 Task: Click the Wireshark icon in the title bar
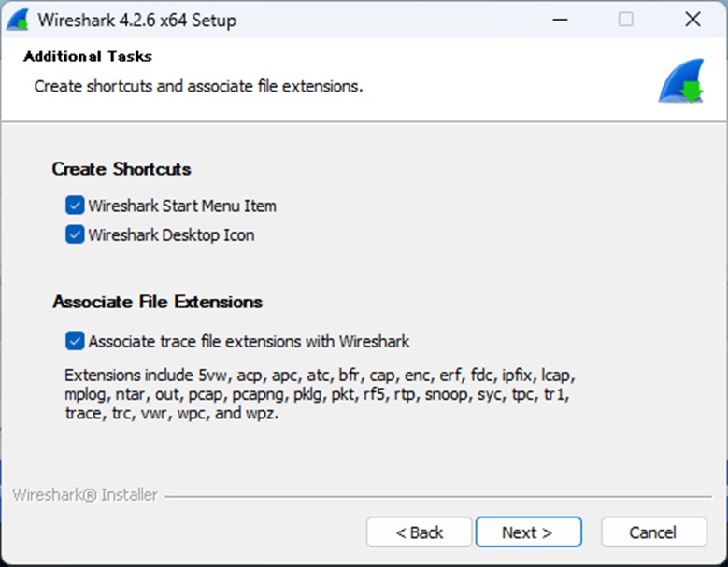point(21,20)
